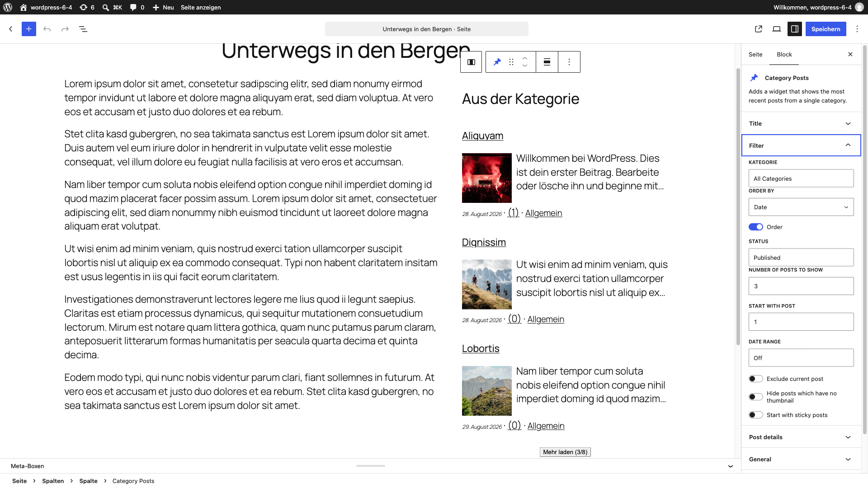
Task: Expand the Title panel
Action: pyautogui.click(x=801, y=123)
